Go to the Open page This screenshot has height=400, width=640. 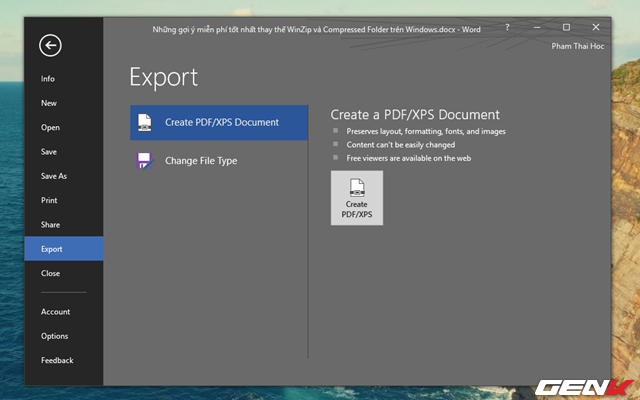pos(50,127)
